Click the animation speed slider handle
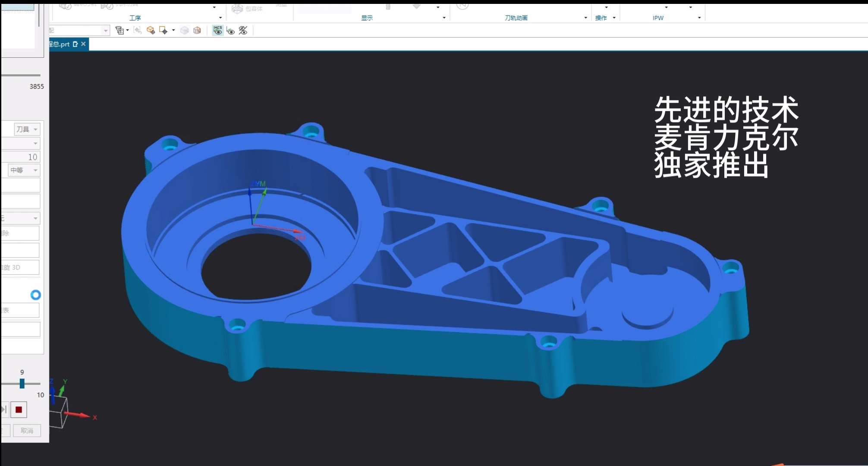Viewport: 868px width, 466px height. [x=22, y=384]
